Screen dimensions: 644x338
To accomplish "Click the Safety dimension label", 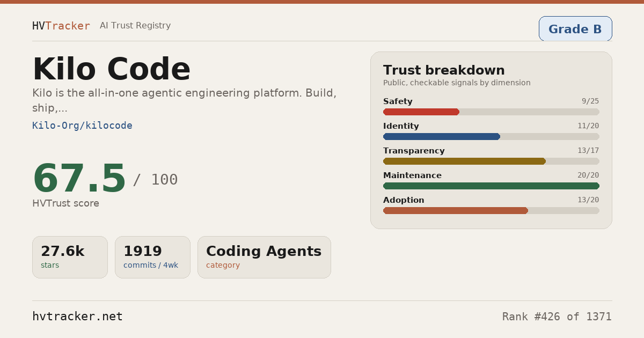I will [398, 101].
